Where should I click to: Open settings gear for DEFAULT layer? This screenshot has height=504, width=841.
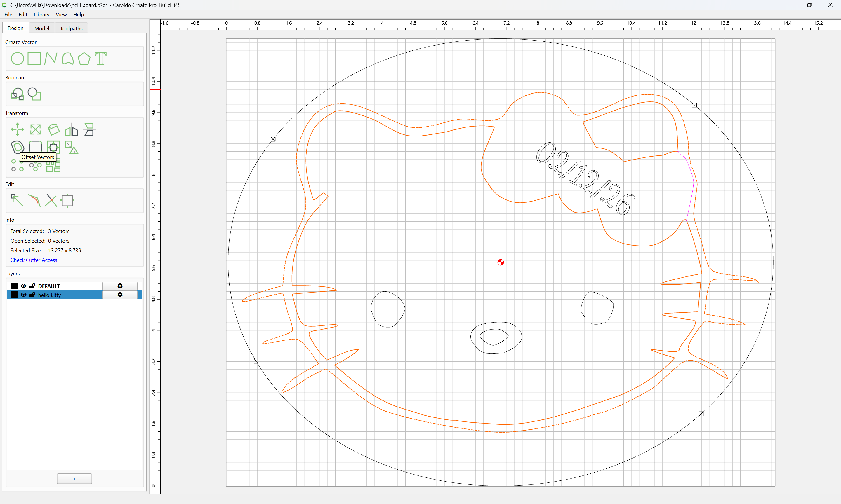120,286
